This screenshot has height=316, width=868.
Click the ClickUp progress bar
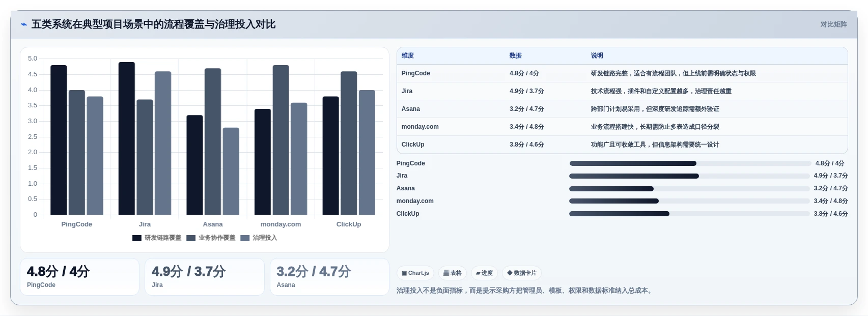pyautogui.click(x=689, y=214)
